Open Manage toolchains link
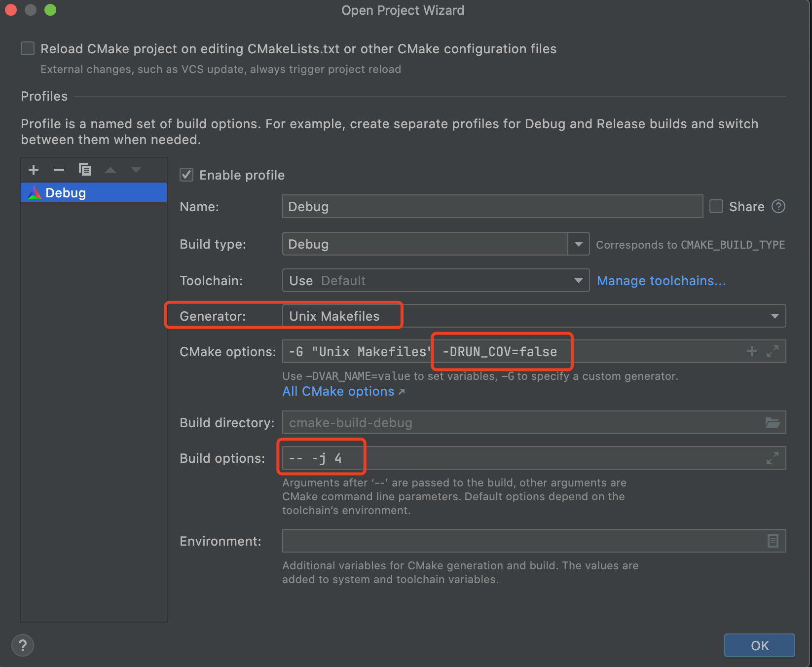Image resolution: width=812 pixels, height=667 pixels. click(x=661, y=280)
